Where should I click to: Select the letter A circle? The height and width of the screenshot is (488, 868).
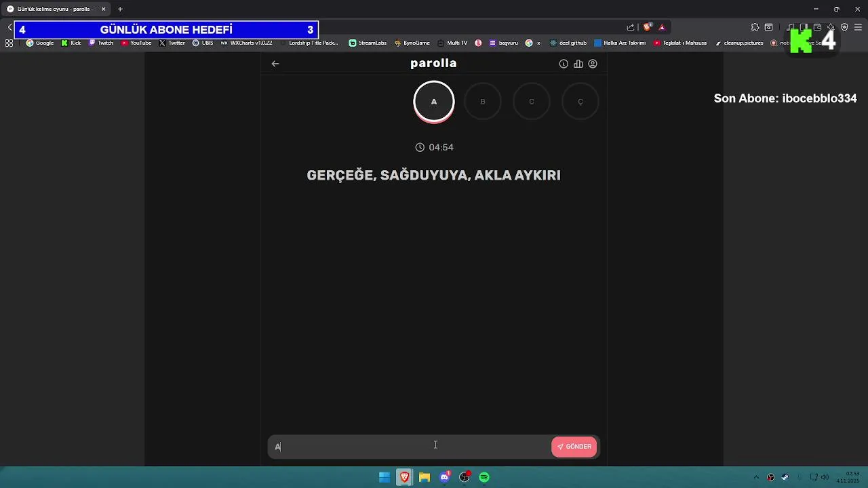coord(434,102)
